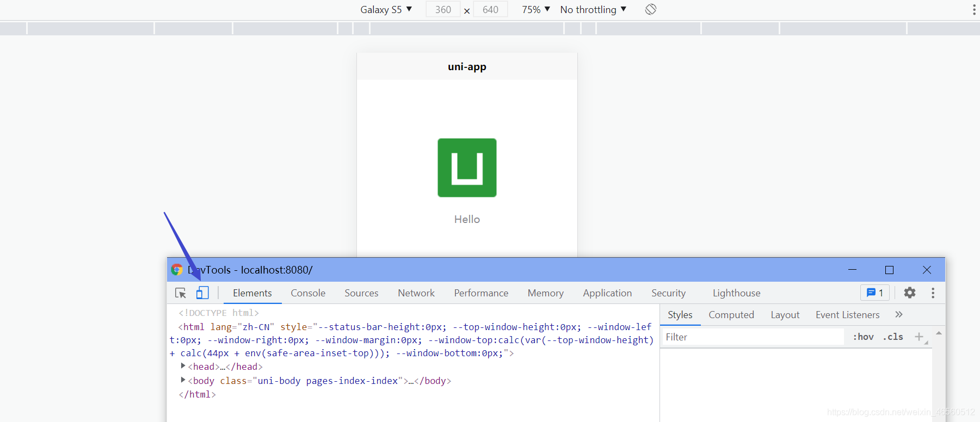The width and height of the screenshot is (980, 422).
Task: Expand the head element node
Action: click(183, 366)
